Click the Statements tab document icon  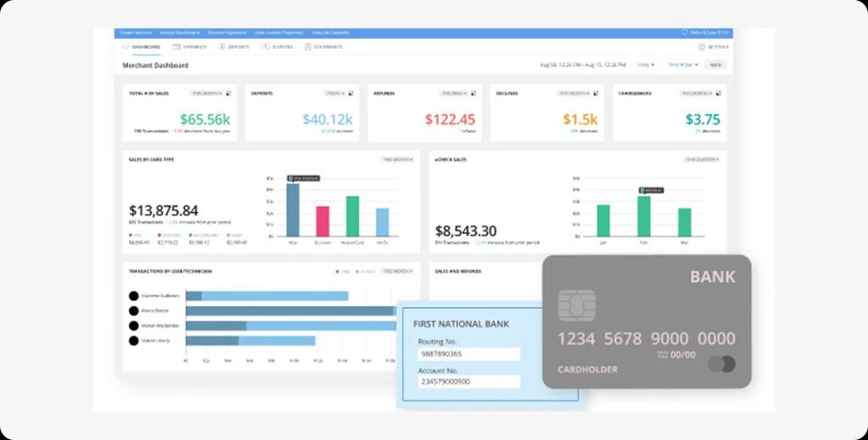tap(308, 47)
